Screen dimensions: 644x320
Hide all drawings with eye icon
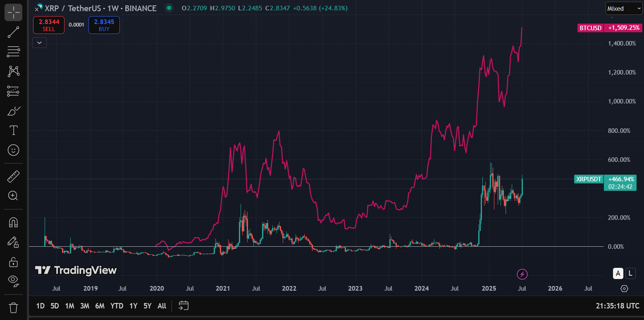coord(13,281)
